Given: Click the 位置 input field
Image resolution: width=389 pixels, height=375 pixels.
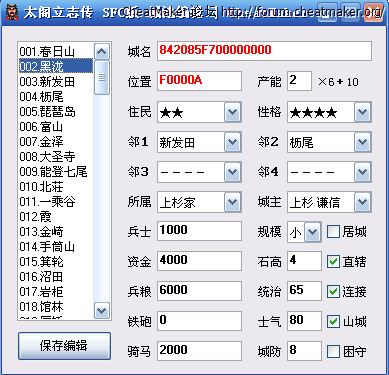Looking at the screenshot, I should point(199,81).
